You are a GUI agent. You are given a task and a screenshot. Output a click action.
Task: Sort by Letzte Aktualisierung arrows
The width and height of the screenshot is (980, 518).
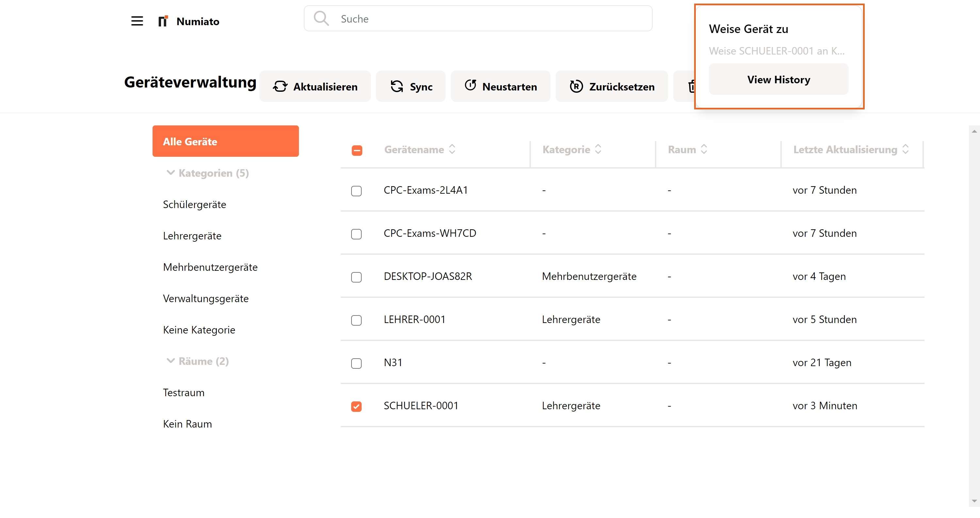(x=906, y=149)
